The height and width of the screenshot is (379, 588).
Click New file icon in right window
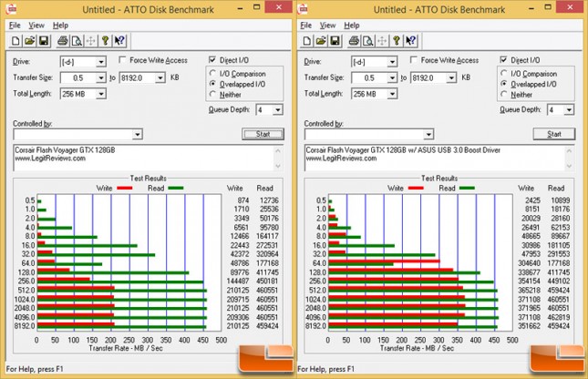click(x=306, y=40)
